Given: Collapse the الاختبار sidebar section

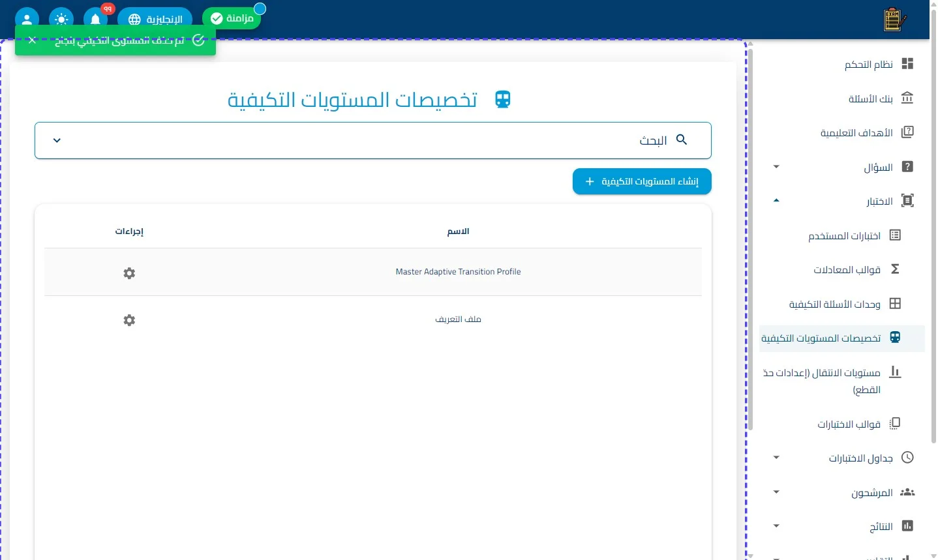Looking at the screenshot, I should (x=776, y=201).
